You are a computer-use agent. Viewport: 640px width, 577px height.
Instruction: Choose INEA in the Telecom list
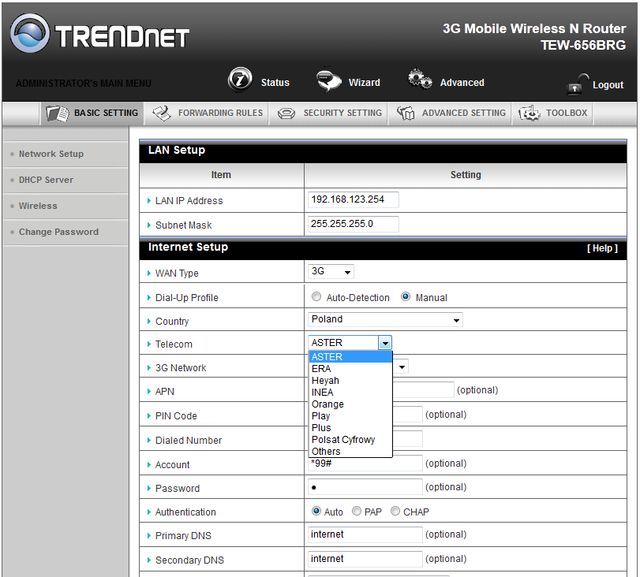pyautogui.click(x=350, y=392)
